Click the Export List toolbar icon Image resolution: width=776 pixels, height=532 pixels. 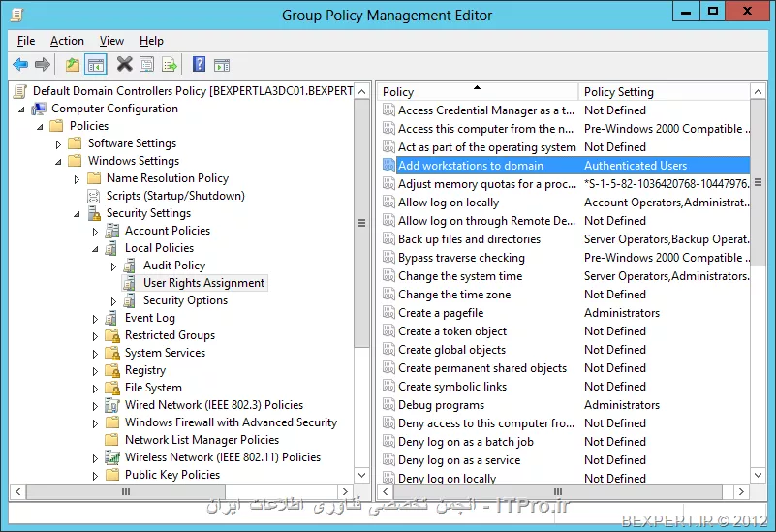[x=170, y=65]
